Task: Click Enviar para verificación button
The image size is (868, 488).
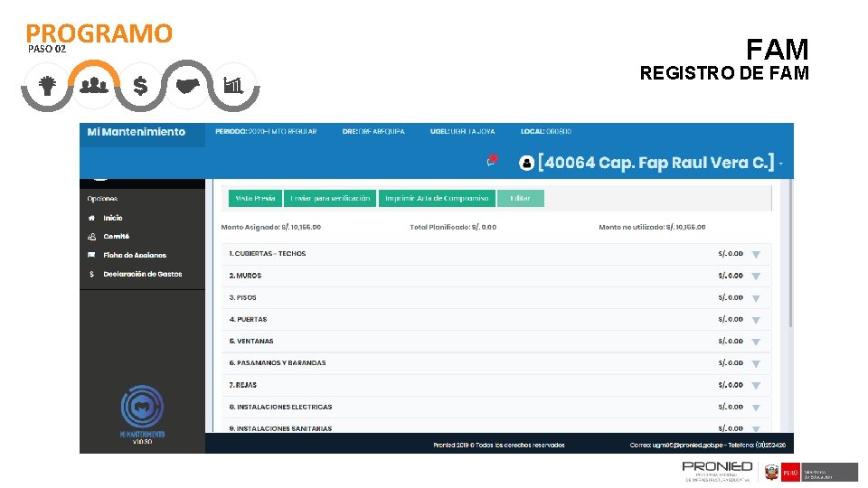Action: 330,198
